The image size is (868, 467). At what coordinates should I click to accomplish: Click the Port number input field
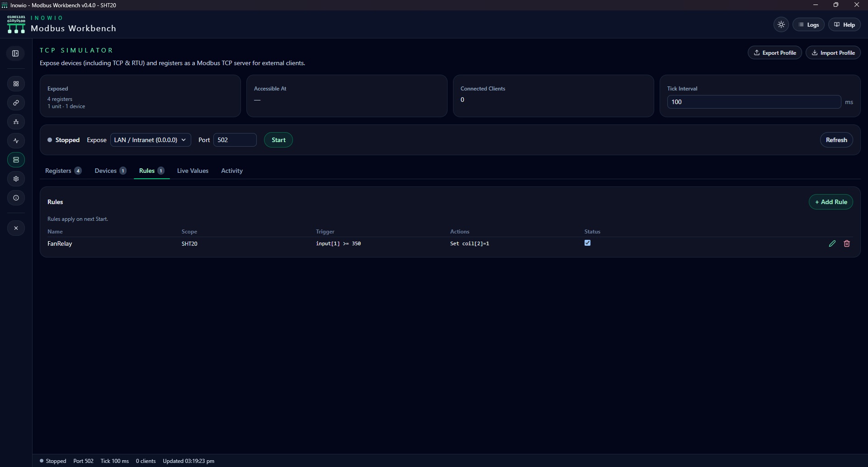click(x=235, y=140)
